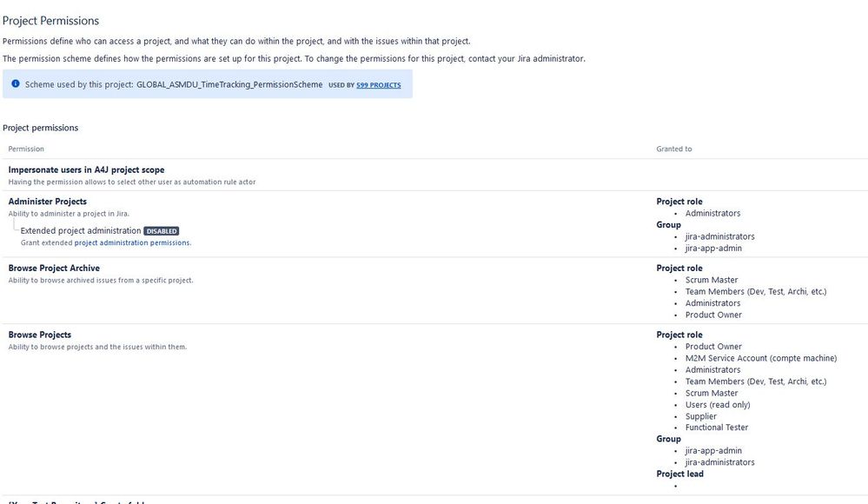The height and width of the screenshot is (504, 868).
Task: Select the Project lead label under Browse Projects
Action: [x=679, y=474]
